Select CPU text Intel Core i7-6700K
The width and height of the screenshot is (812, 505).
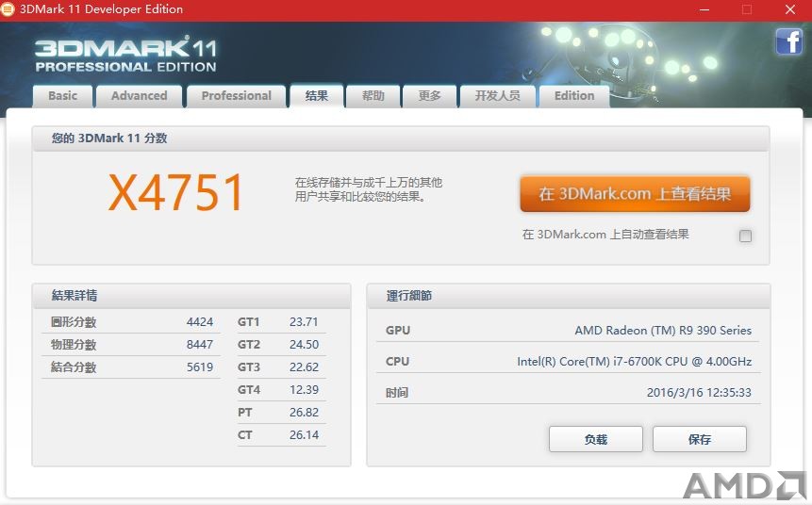coord(635,361)
